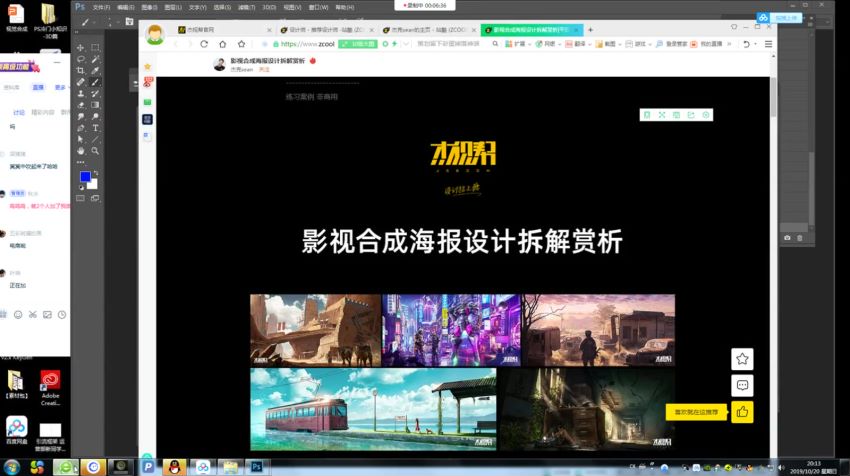Viewport: 850px width, 476px height.
Task: Switch to the second zcool browser tab
Action: (x=325, y=30)
